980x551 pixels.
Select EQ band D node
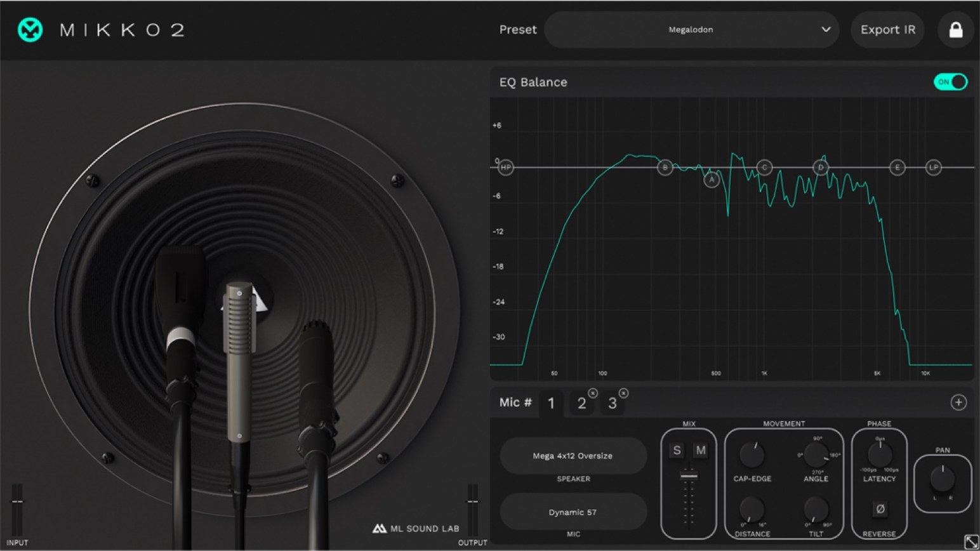click(x=821, y=168)
